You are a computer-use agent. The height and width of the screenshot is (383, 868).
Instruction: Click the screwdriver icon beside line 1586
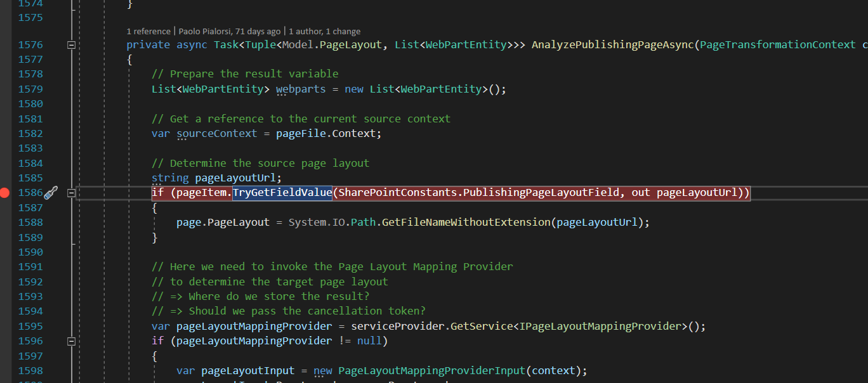pyautogui.click(x=52, y=191)
